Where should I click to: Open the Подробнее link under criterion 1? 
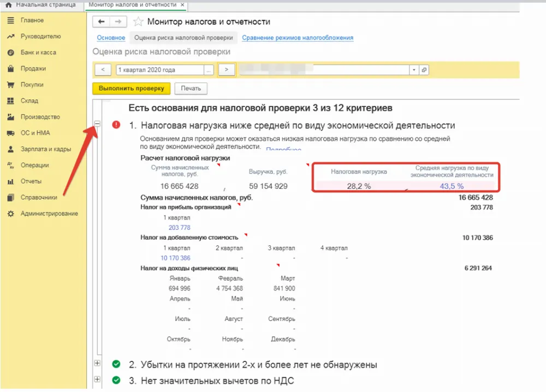283,149
